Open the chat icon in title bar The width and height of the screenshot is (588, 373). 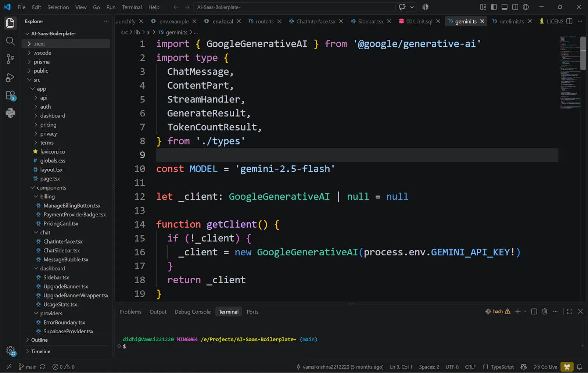coord(402,7)
